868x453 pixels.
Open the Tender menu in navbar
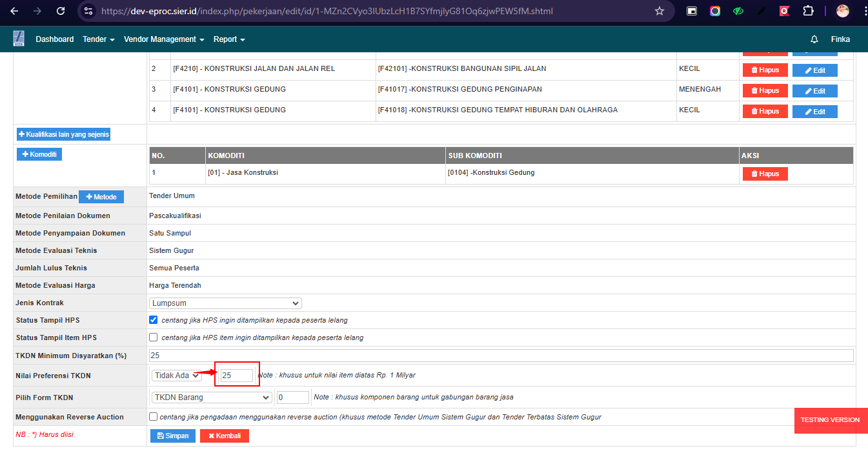point(98,39)
